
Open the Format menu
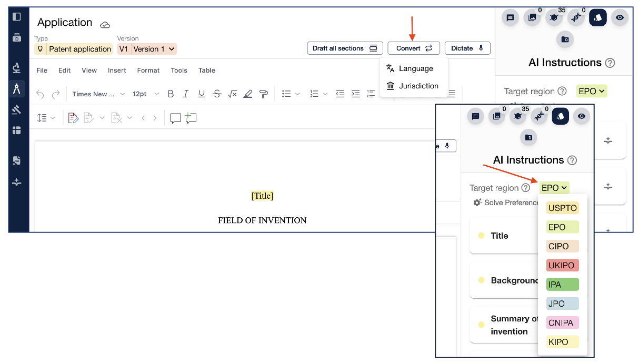click(148, 70)
